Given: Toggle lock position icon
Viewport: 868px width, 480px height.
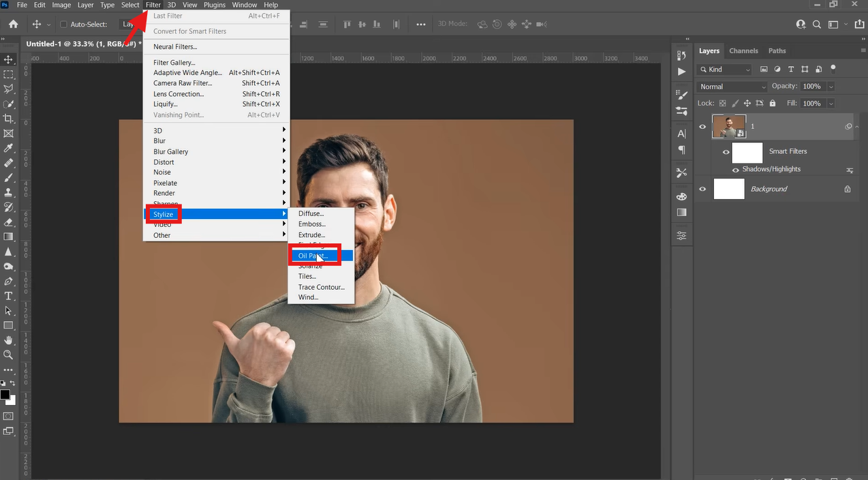Looking at the screenshot, I should click(747, 104).
